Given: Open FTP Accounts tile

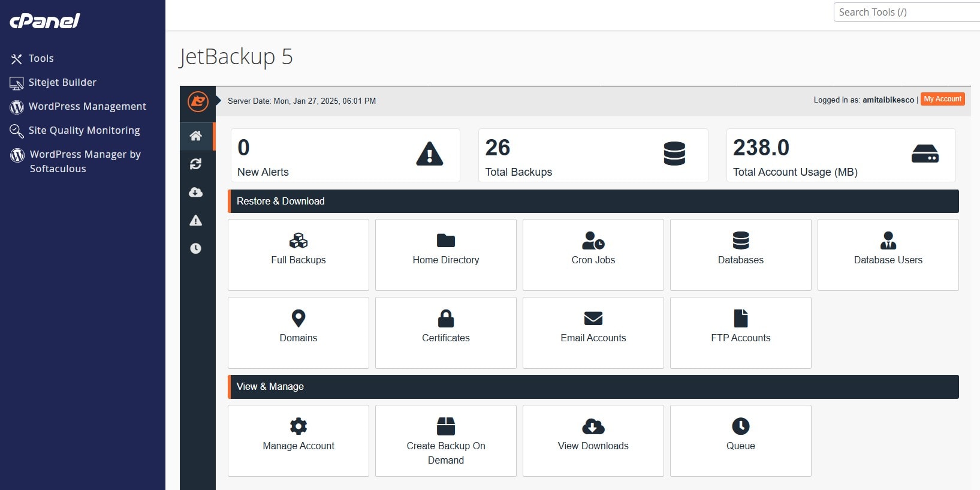Looking at the screenshot, I should [x=741, y=333].
